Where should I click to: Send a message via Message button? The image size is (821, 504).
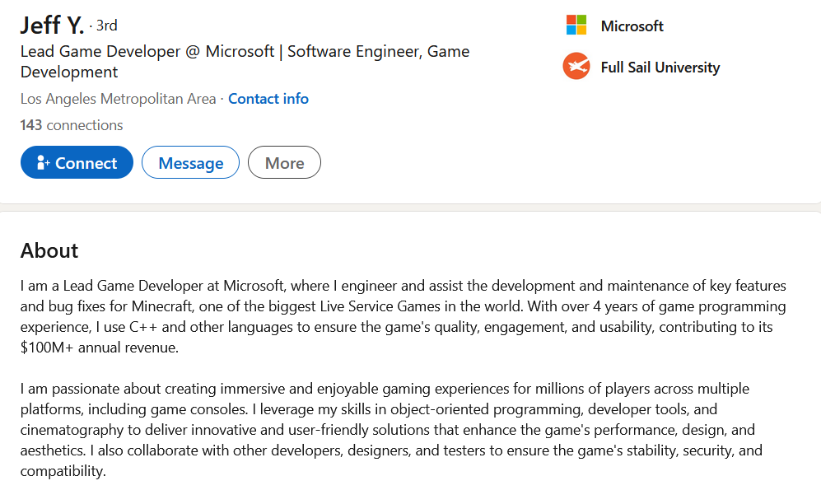click(x=190, y=163)
